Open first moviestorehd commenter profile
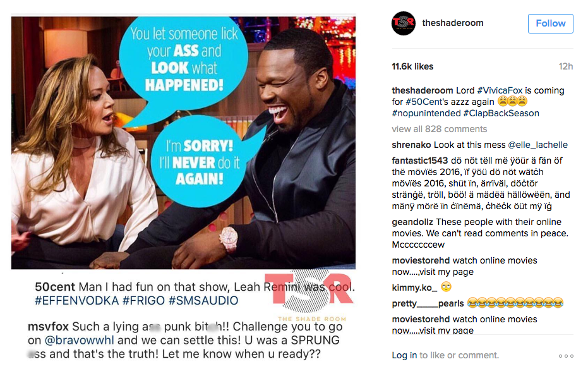 pos(421,260)
